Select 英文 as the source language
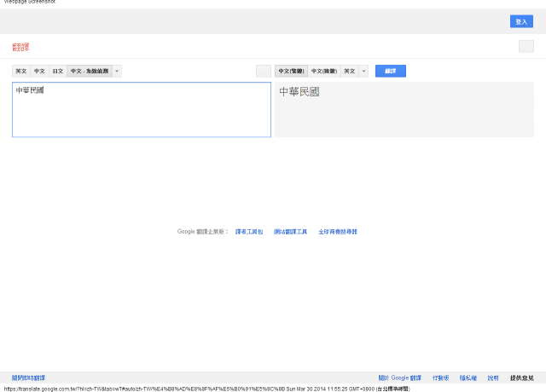 (21, 71)
